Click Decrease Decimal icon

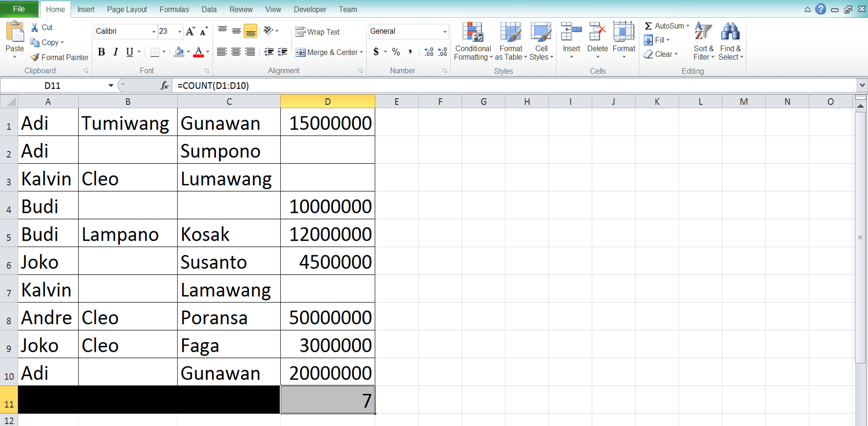[443, 52]
